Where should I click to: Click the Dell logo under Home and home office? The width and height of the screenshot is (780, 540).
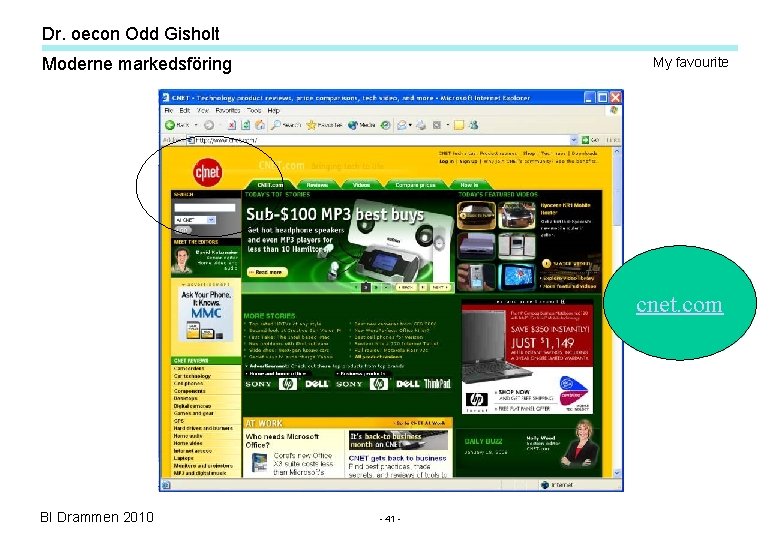(x=316, y=384)
